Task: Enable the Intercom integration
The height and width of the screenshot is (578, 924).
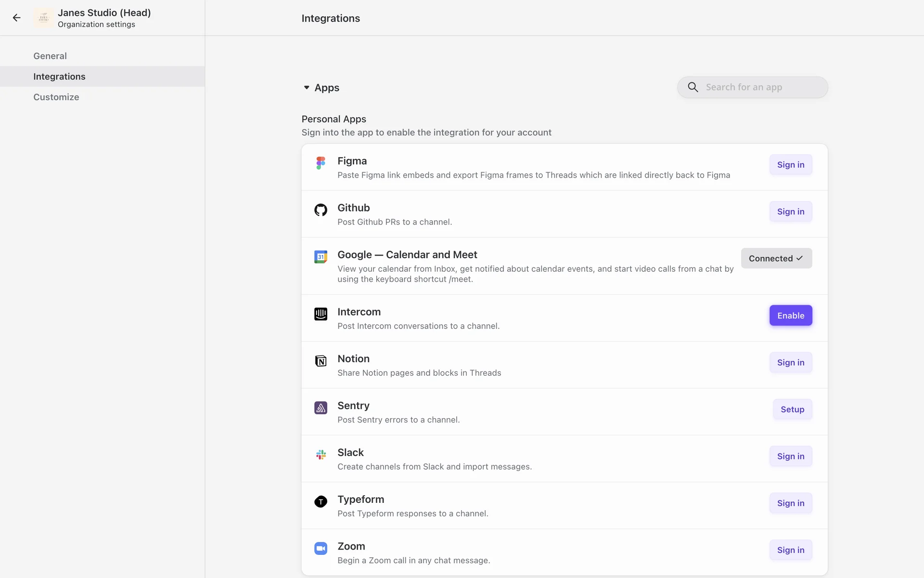Action: [x=790, y=315]
